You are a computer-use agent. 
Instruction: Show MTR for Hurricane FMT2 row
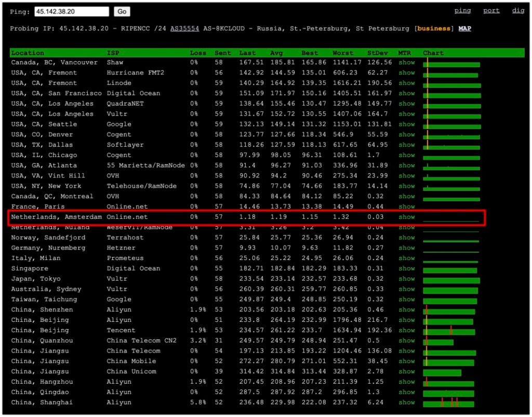[x=406, y=73]
